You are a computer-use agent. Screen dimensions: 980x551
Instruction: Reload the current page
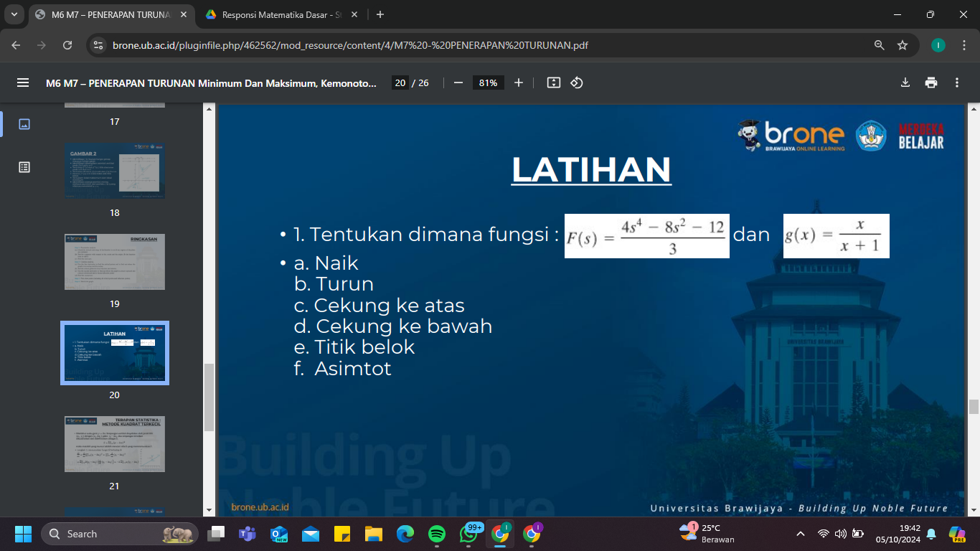pyautogui.click(x=67, y=45)
